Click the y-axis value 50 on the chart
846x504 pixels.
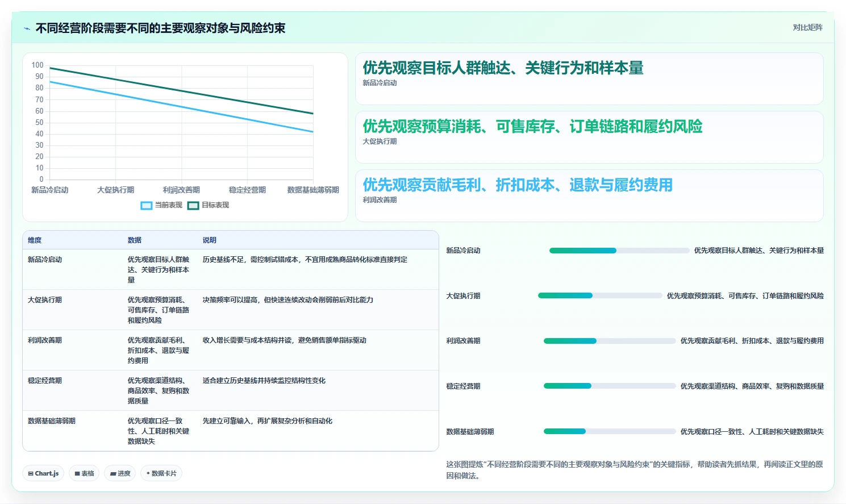coord(39,123)
